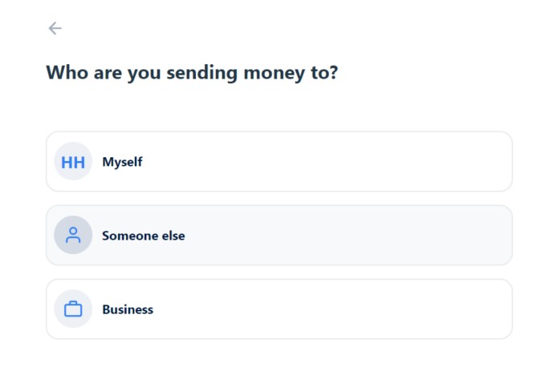The width and height of the screenshot is (549, 392).
Task: Pick the Business recipient option
Action: click(279, 309)
